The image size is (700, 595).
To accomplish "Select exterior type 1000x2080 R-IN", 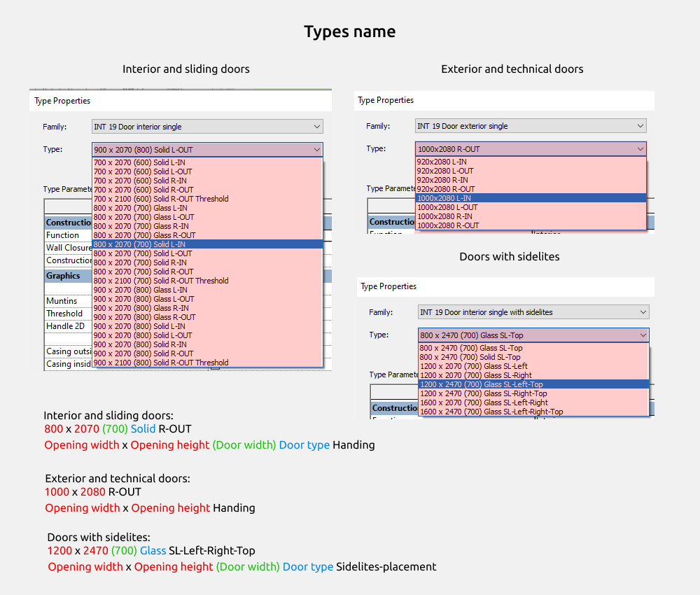I will pos(531,216).
